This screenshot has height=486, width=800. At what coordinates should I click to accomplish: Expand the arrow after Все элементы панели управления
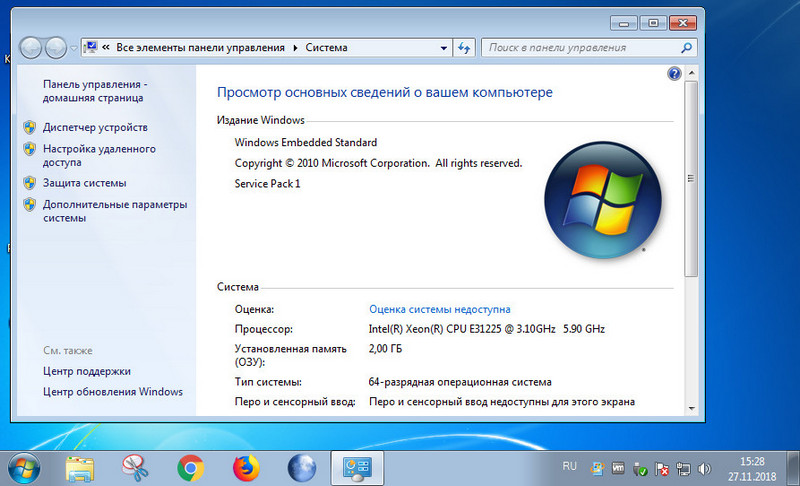295,48
